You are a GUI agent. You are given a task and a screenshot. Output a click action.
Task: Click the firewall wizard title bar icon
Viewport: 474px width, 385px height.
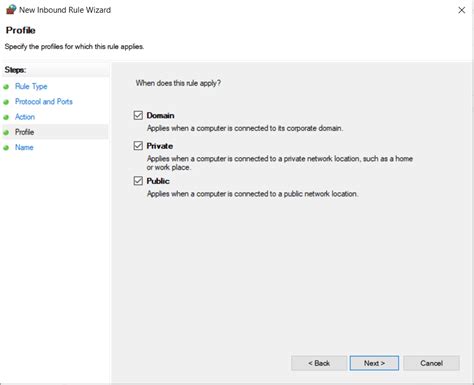tap(11, 9)
